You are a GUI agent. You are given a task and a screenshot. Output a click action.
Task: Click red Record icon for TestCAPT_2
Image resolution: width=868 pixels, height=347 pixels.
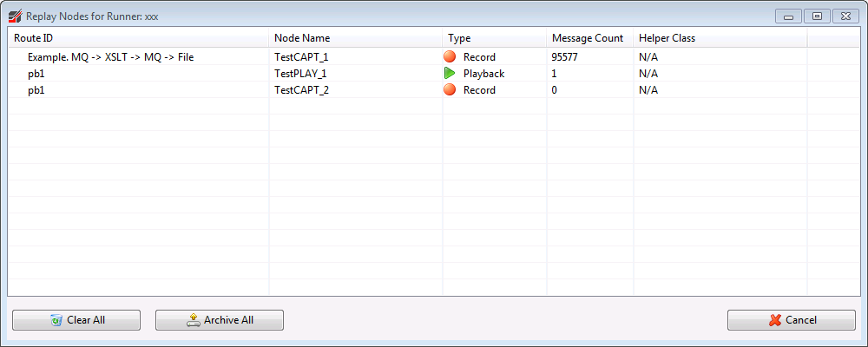click(x=450, y=90)
